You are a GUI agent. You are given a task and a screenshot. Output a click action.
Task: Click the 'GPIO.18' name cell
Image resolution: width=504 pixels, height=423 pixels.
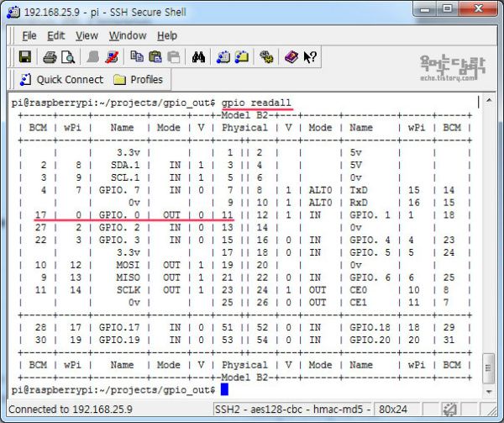pos(370,327)
